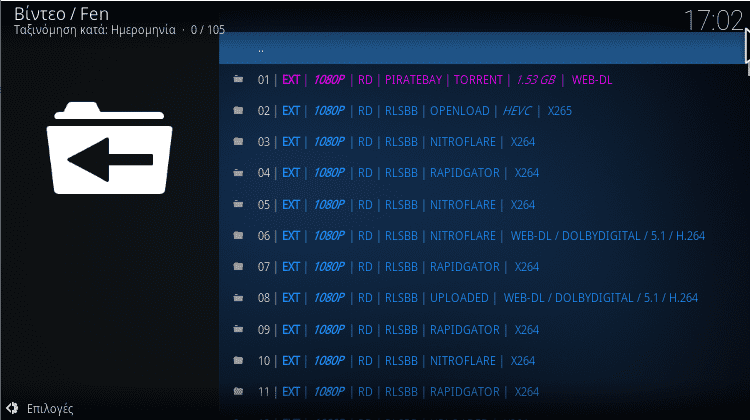Choose source 03 NITROFLARE X264
750x420 pixels.
point(483,142)
